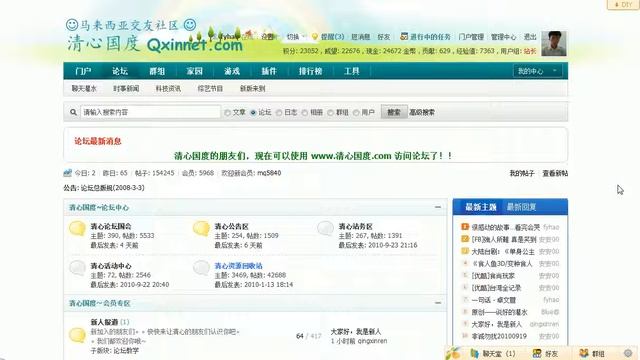
Task: Collapse the 清心国度~论坛中心 section
Action: click(438, 207)
